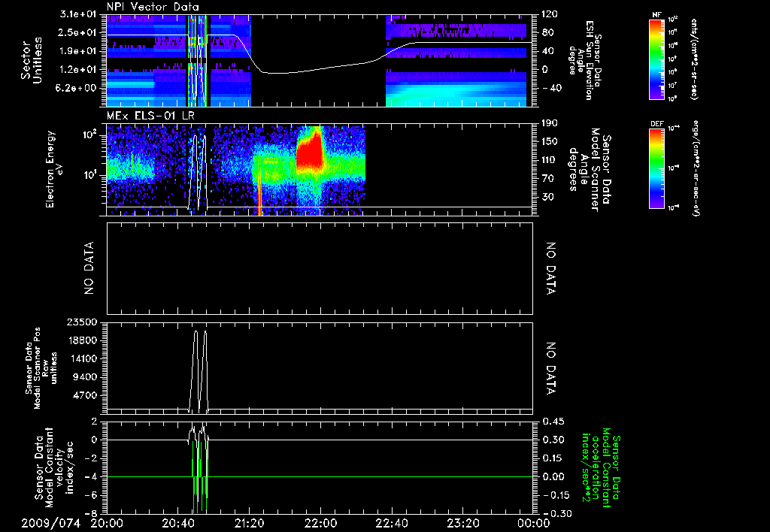Select the 'Sector Unitless' axis title
770x532 pixels.
32,60
